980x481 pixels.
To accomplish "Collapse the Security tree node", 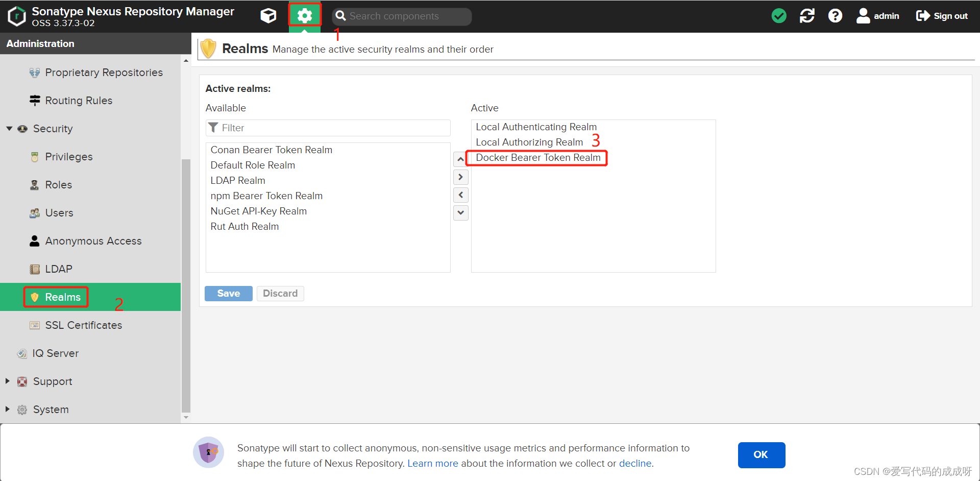I will pyautogui.click(x=9, y=129).
